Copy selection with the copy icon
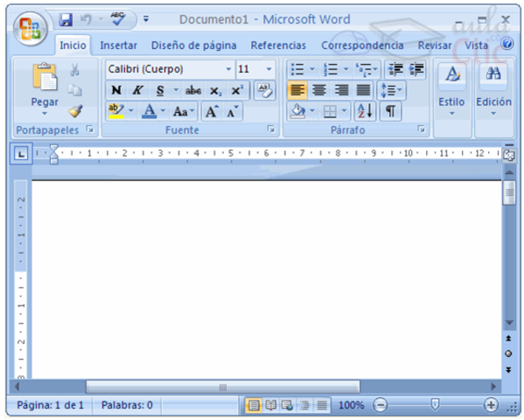 (75, 90)
